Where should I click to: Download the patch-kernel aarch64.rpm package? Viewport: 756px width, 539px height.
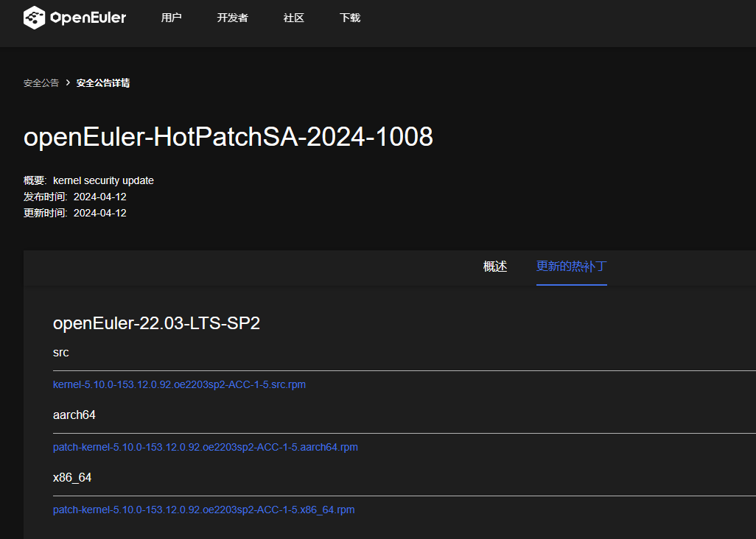click(x=206, y=447)
